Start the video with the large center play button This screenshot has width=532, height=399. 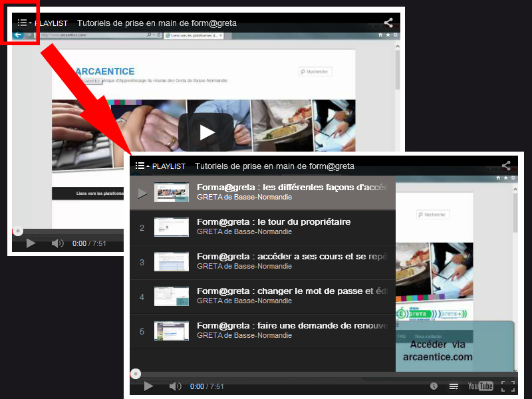click(x=206, y=132)
